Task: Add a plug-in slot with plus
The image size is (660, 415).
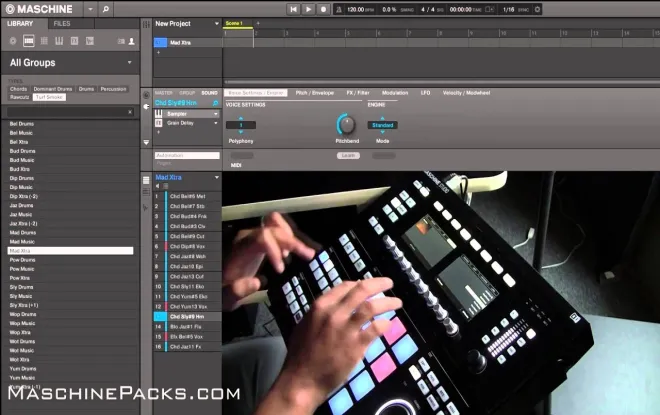Action: 158,132
